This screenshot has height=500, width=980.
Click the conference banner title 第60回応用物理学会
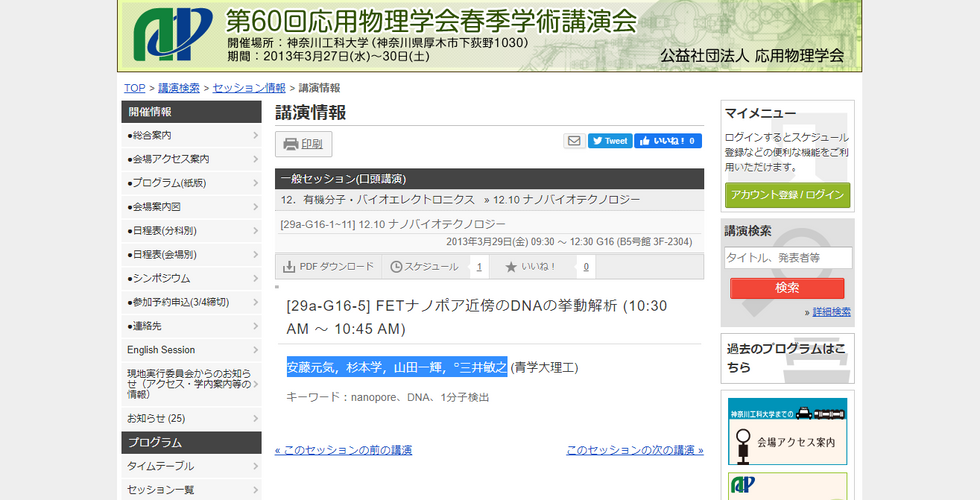pyautogui.click(x=431, y=21)
